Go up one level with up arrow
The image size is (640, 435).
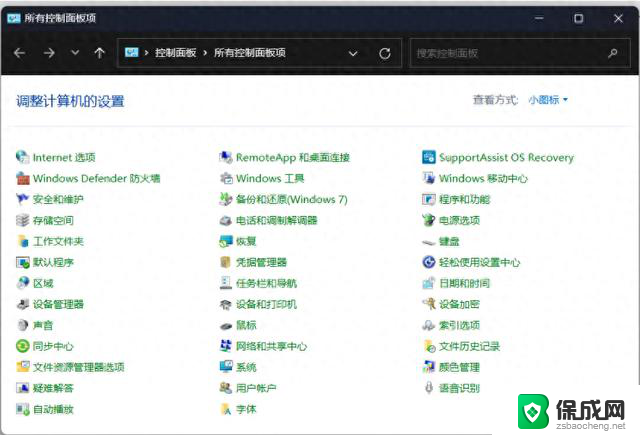[x=100, y=53]
